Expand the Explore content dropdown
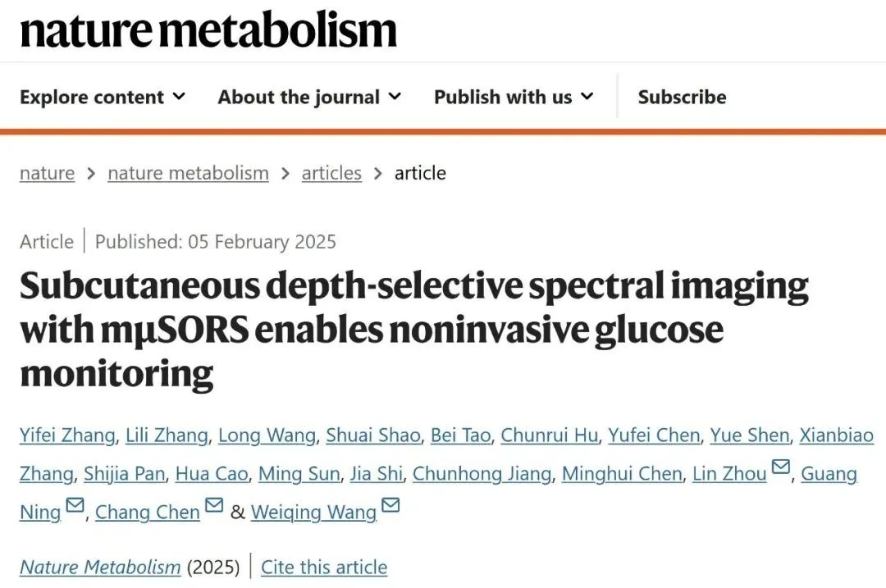This screenshot has width=886, height=588. (103, 97)
